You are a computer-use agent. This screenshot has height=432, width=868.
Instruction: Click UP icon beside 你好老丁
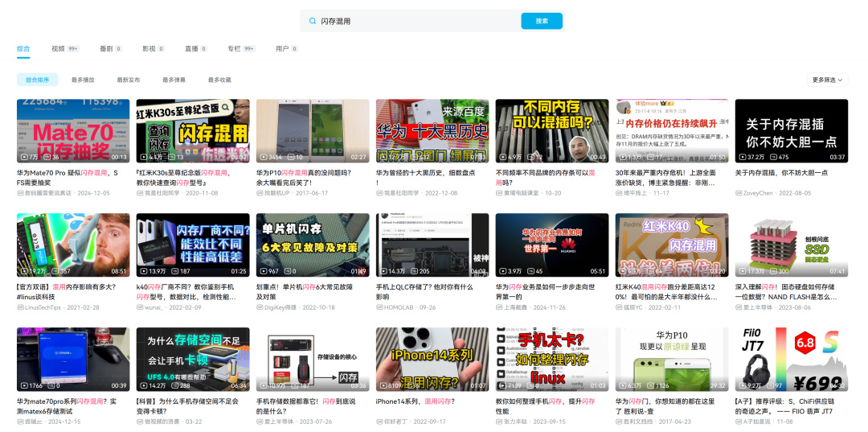[379, 422]
